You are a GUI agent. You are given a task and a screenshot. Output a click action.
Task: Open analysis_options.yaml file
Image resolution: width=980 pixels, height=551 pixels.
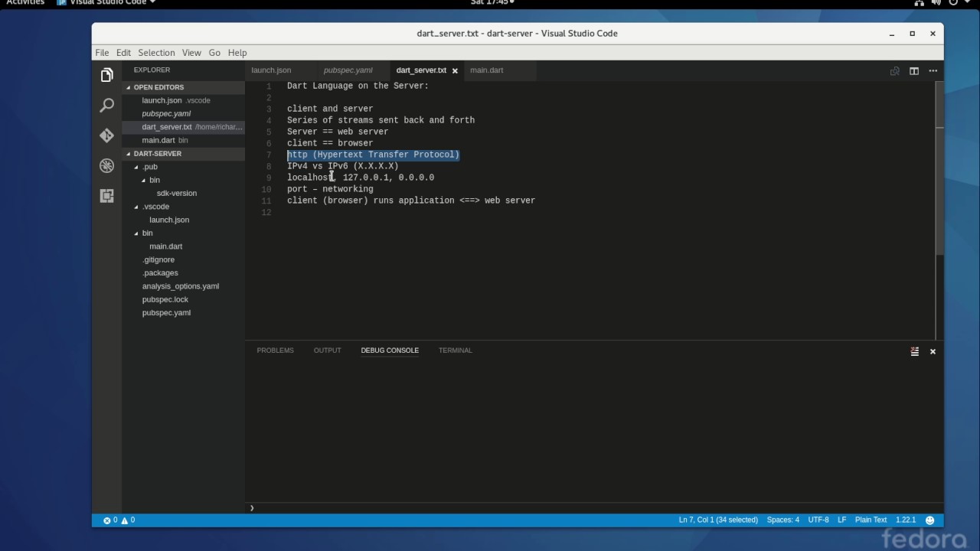click(x=184, y=286)
